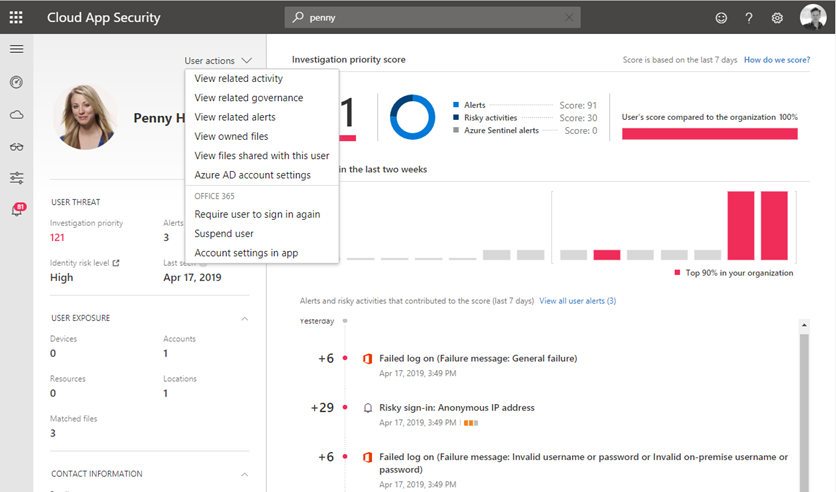836x492 pixels.
Task: Collapse the Contact Information section
Action: (245, 474)
